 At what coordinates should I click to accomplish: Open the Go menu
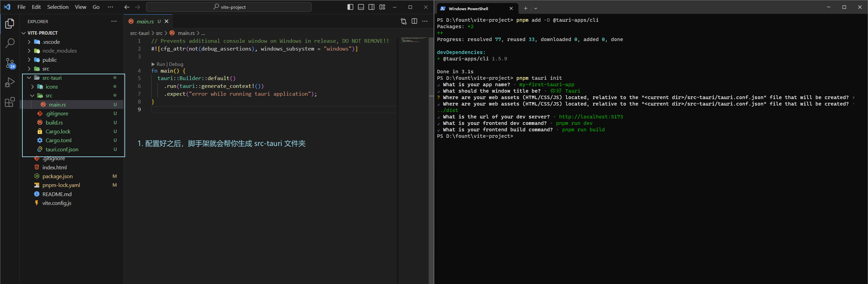click(x=96, y=7)
